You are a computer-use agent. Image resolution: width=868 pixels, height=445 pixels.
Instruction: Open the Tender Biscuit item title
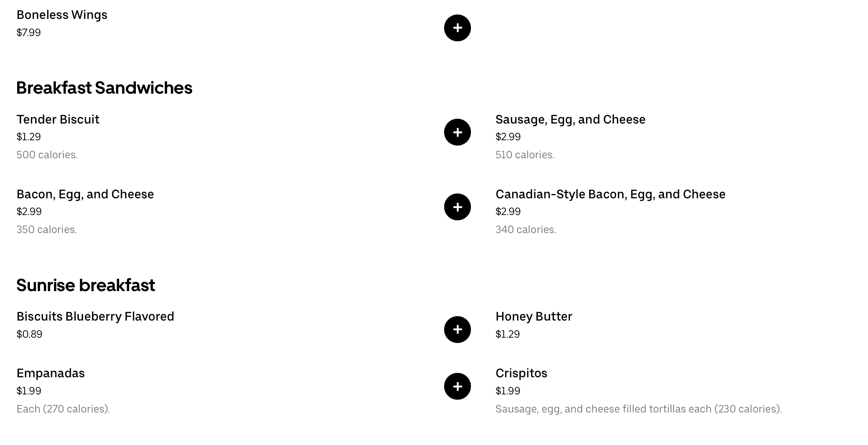[x=58, y=120]
